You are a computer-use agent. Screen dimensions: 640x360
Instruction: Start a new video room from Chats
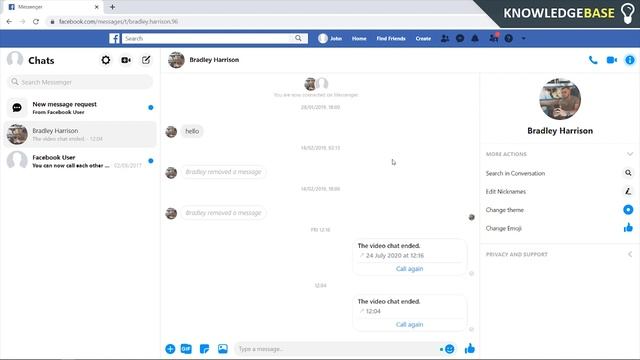[126, 60]
